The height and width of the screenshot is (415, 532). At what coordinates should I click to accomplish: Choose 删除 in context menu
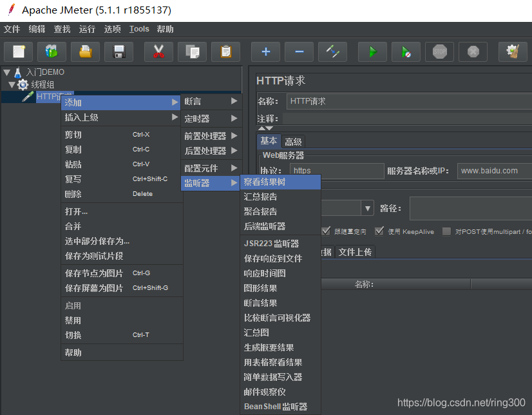click(x=122, y=194)
